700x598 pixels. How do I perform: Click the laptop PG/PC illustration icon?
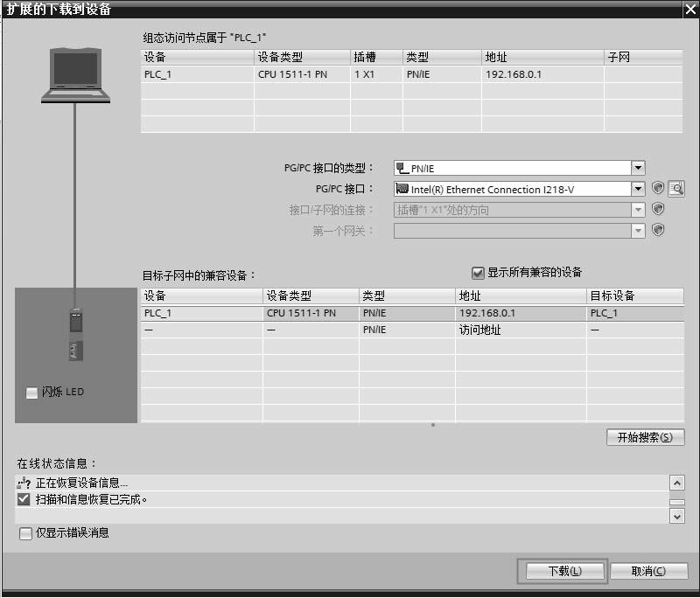[76, 75]
